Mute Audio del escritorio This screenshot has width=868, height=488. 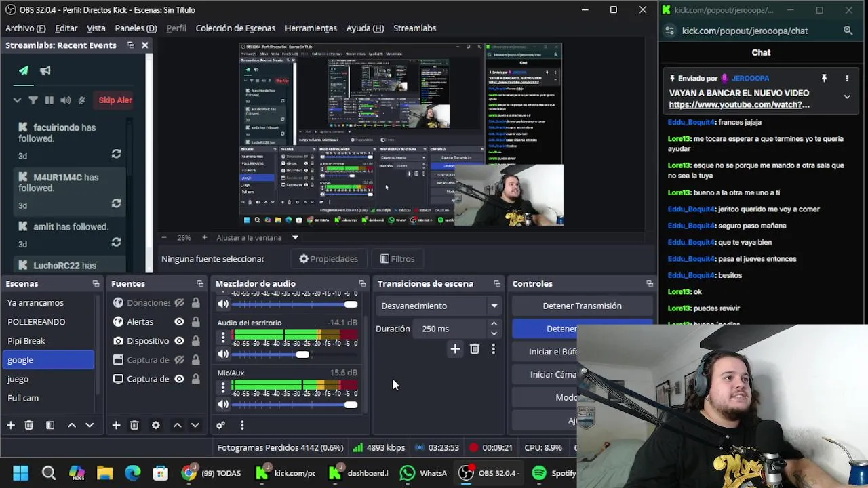222,354
